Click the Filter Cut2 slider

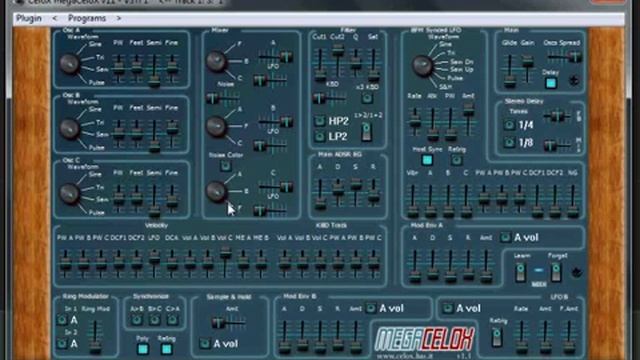(337, 62)
